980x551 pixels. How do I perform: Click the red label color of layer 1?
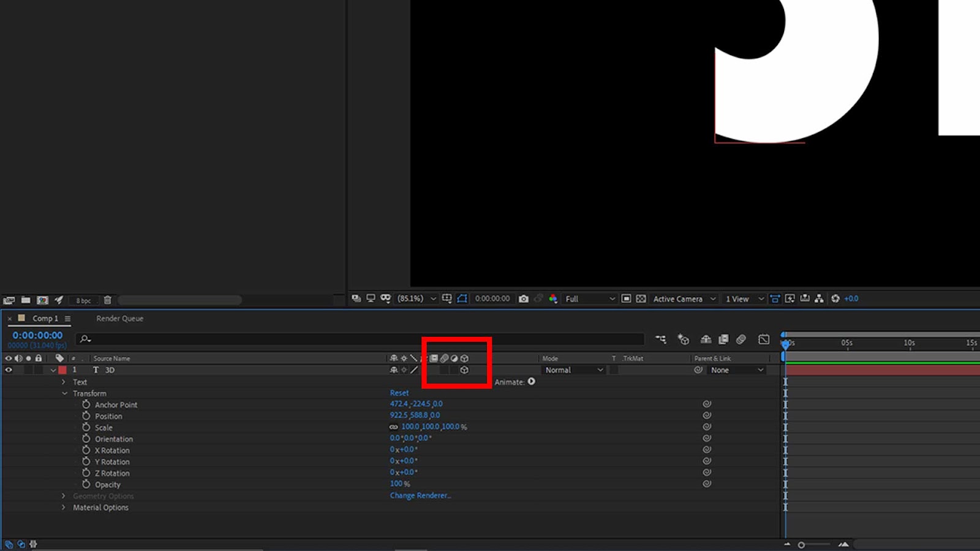62,370
